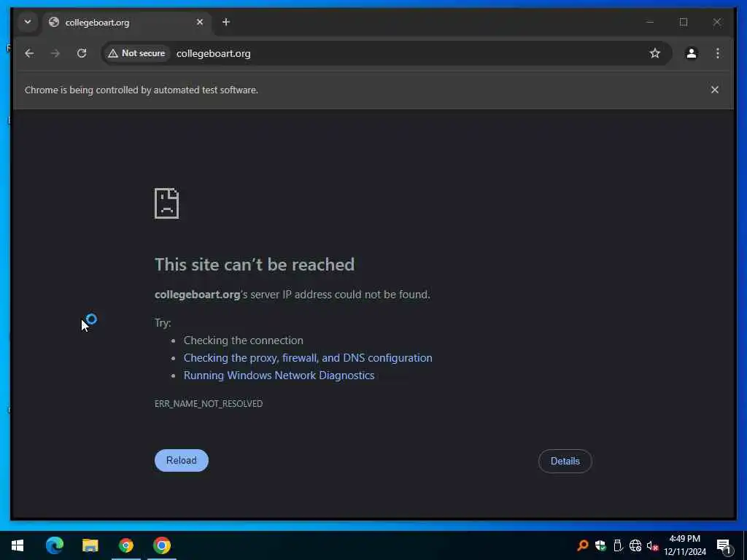Click the orange search tray icon
Image resolution: width=747 pixels, height=560 pixels.
coord(582,545)
